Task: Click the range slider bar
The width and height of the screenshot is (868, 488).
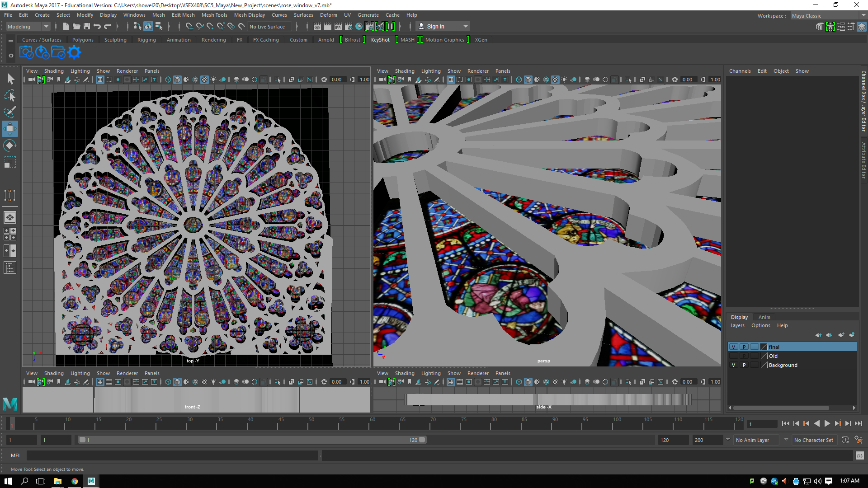Action: [252, 440]
